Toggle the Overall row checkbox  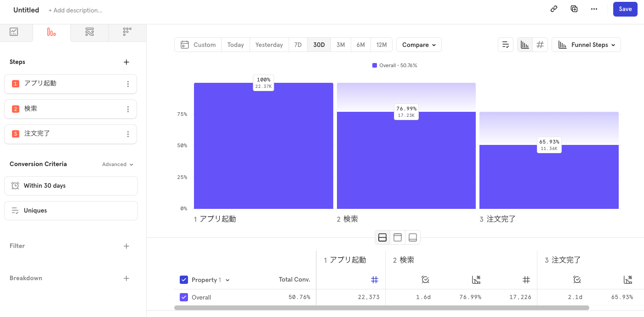(184, 297)
